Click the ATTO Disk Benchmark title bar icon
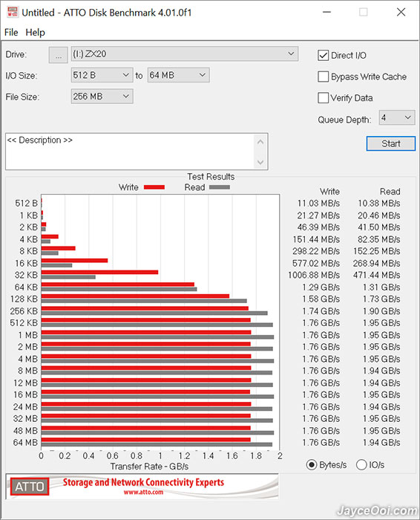The height and width of the screenshot is (520, 420). [13, 13]
